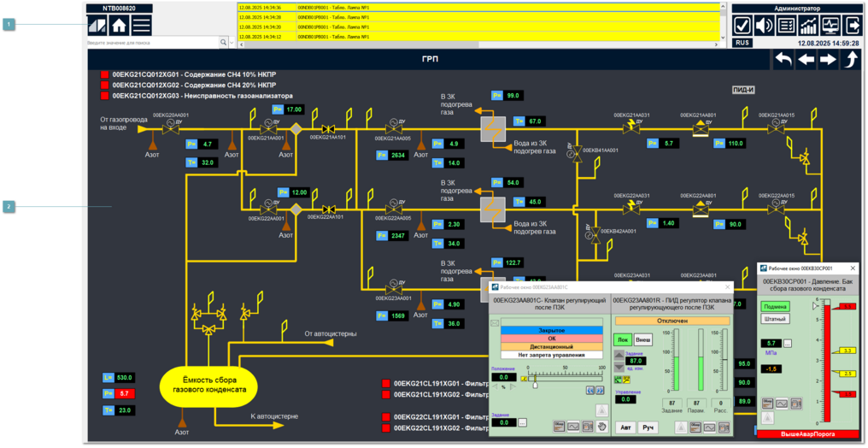Navigate forward with the right arrow
Viewport: 868px width, 448px height.
[828, 59]
